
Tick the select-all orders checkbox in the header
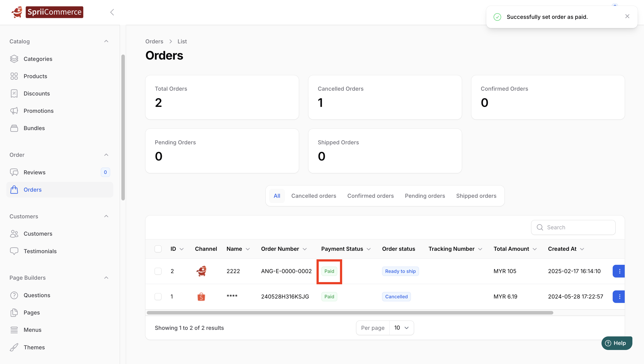click(158, 249)
